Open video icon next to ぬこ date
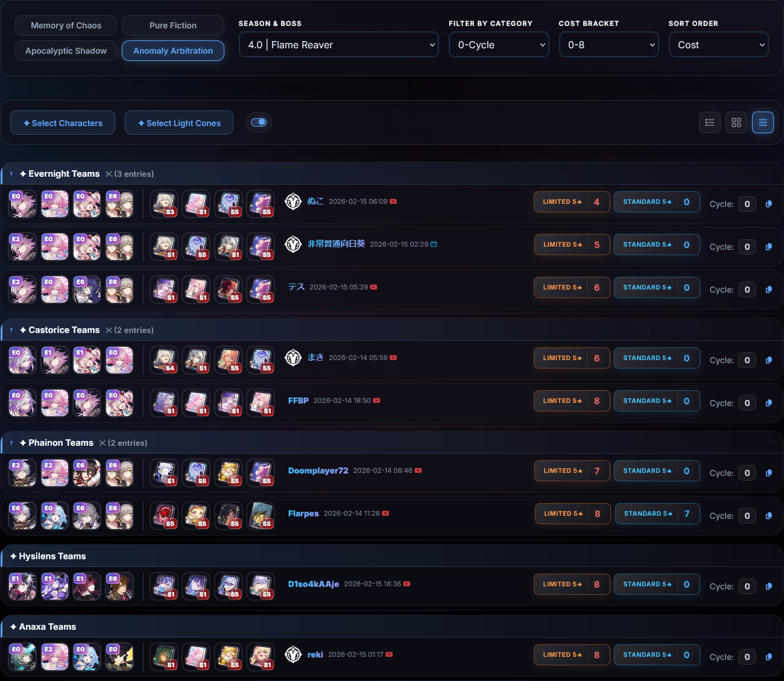The width and height of the screenshot is (784, 681). pos(393,201)
